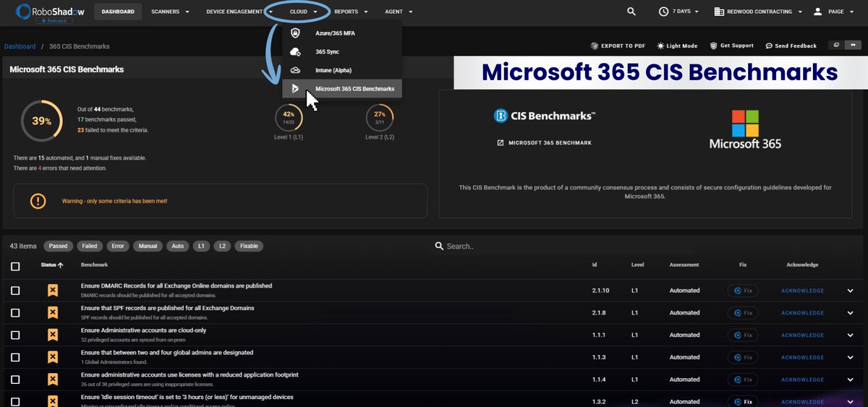Screen dimensions: 868x407
Task: Open the Scanners dropdown menu
Action: pos(171,12)
